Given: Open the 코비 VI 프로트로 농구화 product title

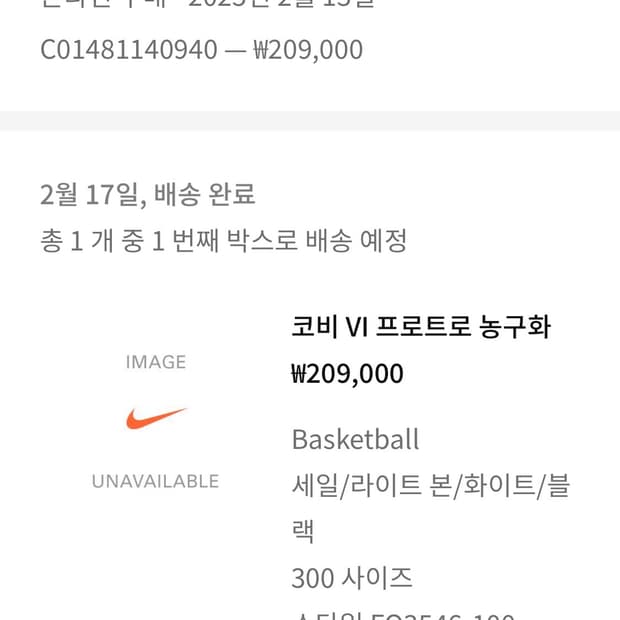Looking at the screenshot, I should pos(420,327).
